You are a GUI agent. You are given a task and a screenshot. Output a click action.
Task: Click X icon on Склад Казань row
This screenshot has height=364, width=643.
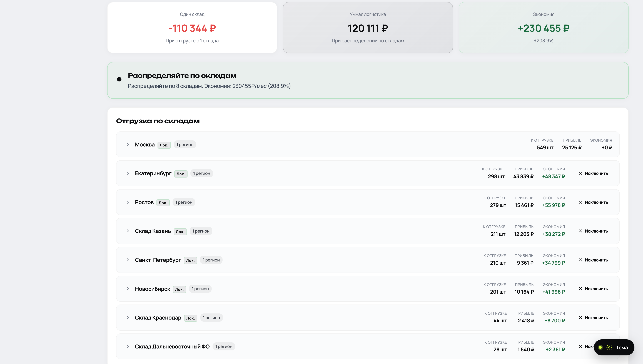point(580,231)
